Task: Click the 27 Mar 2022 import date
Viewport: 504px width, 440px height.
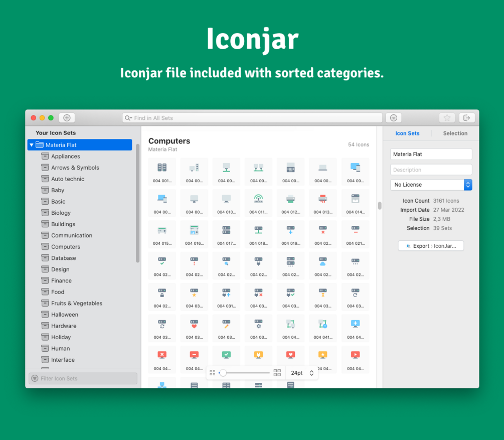Action: (448, 210)
